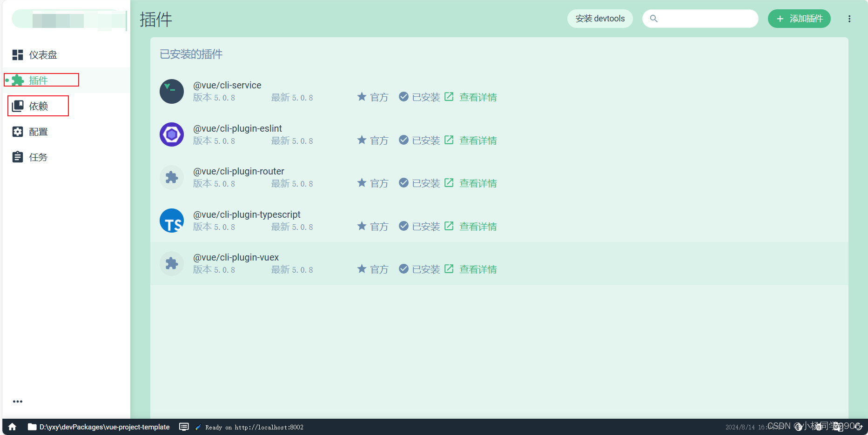Switch to the 配置 configuration page
This screenshot has width=868, height=435.
click(x=38, y=132)
